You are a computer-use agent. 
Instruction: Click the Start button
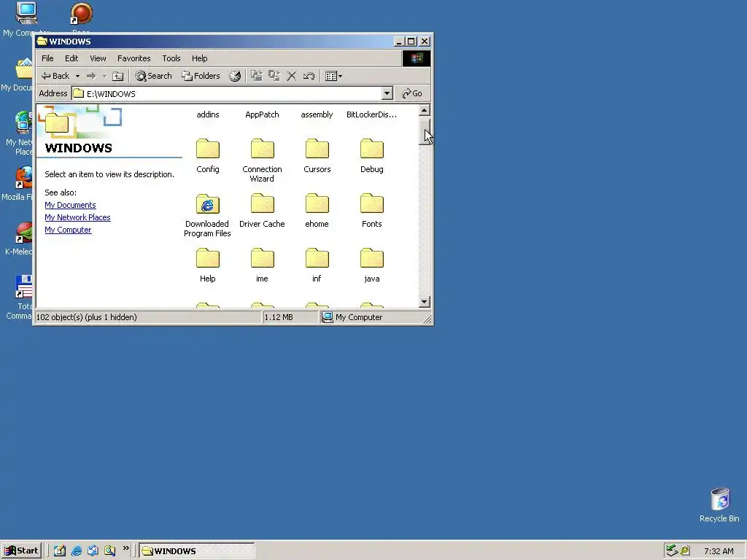[21, 551]
